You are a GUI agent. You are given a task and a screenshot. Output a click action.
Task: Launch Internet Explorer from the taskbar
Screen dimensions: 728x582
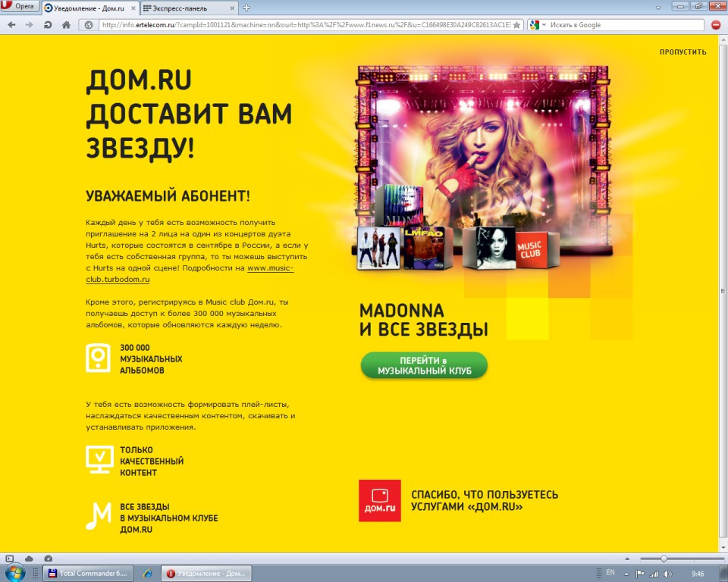[148, 573]
